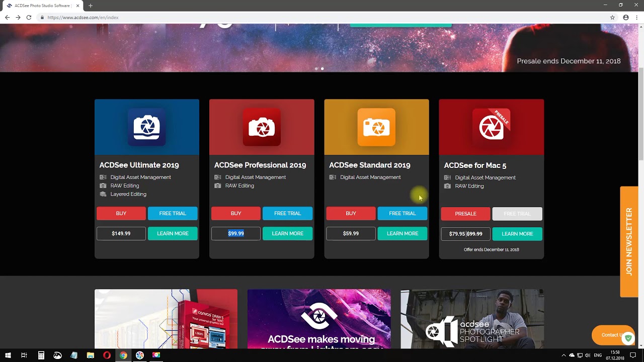Click the ACDSee Standard 2019 title
The image size is (644, 362).
(x=369, y=165)
